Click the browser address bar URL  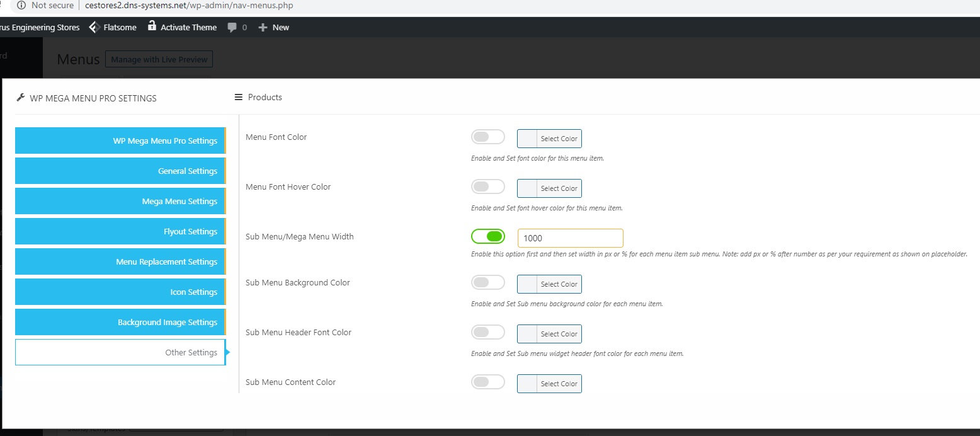pos(189,6)
